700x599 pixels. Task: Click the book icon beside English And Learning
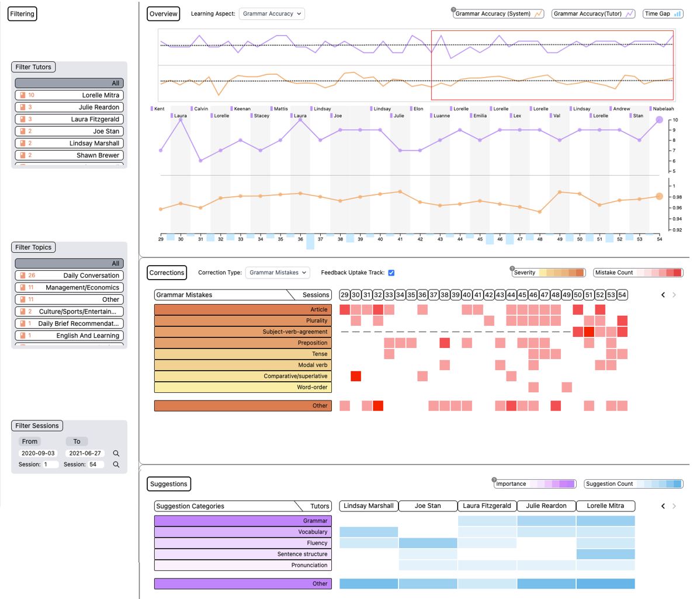click(23, 335)
